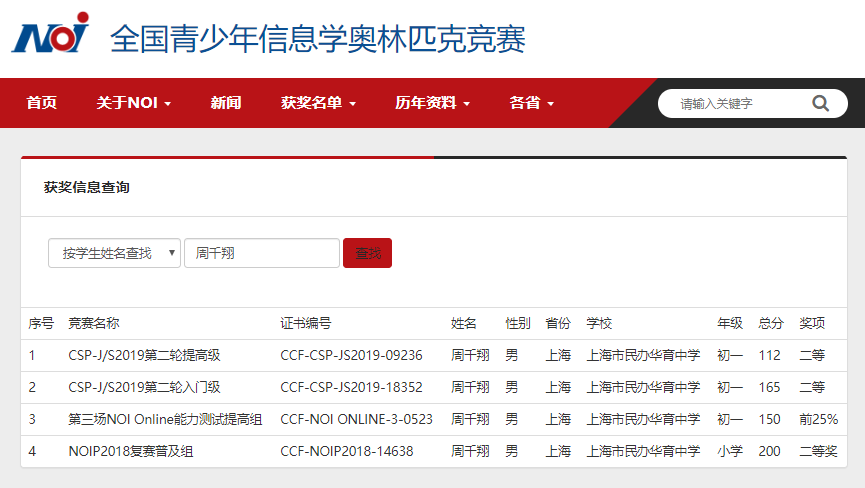Click certificate number CCF-CSP-JS2019-18352

point(351,387)
